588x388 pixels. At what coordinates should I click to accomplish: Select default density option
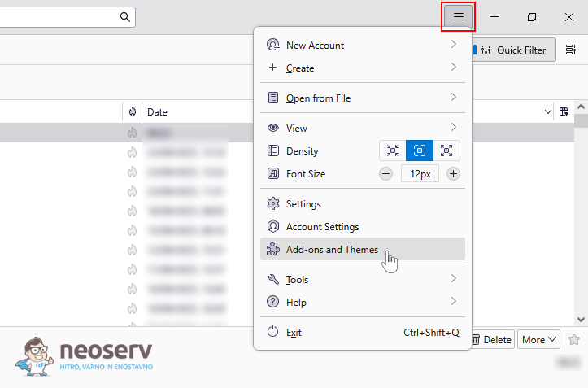[x=420, y=150]
